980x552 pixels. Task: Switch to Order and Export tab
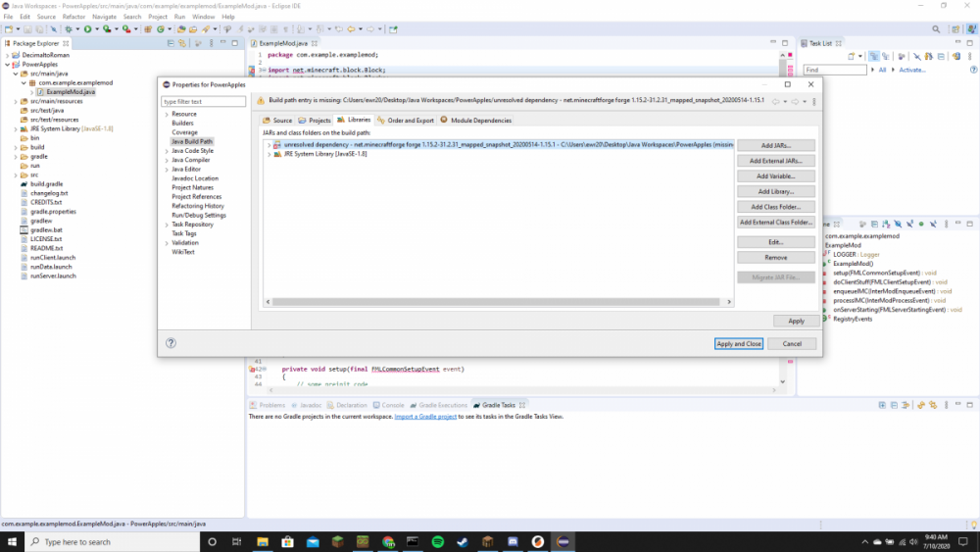click(x=405, y=120)
